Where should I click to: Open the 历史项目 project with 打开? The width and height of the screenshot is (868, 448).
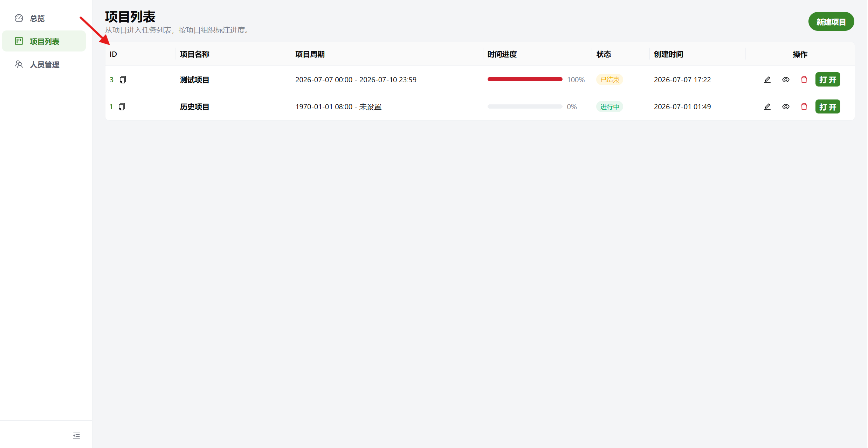tap(828, 107)
